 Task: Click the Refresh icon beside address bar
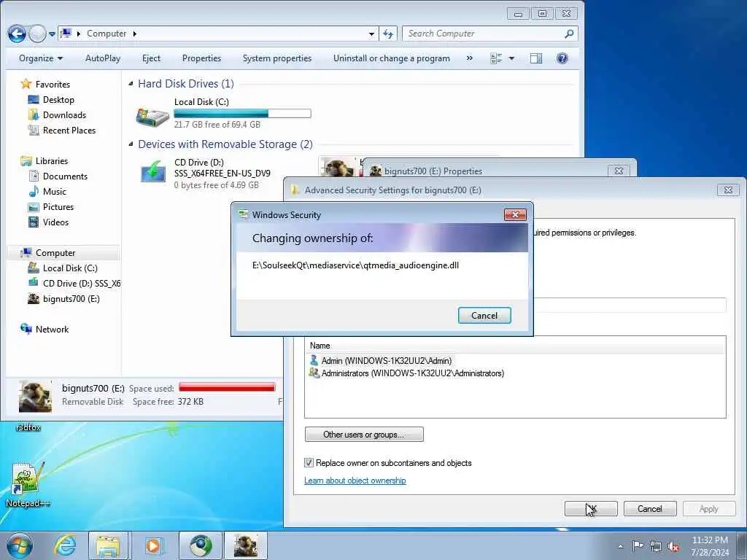(x=388, y=34)
